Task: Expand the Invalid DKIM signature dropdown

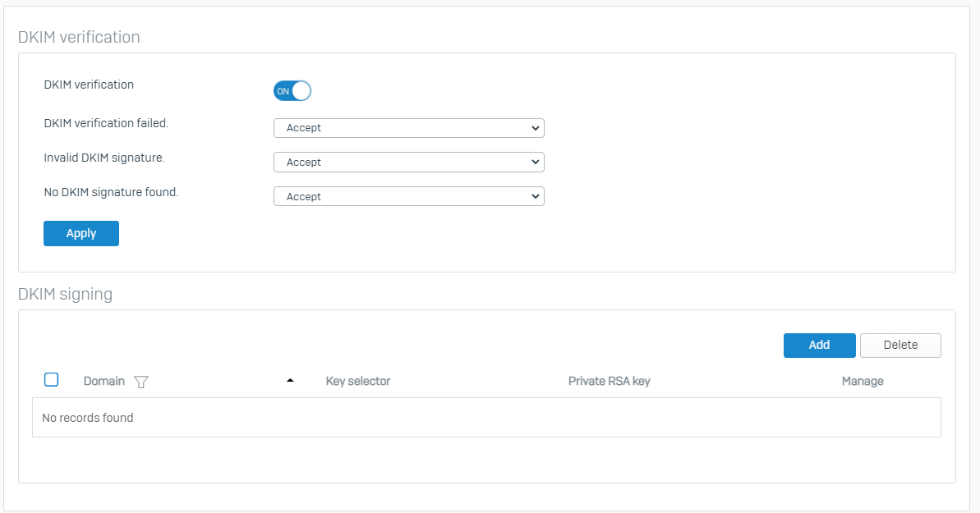Action: 408,163
